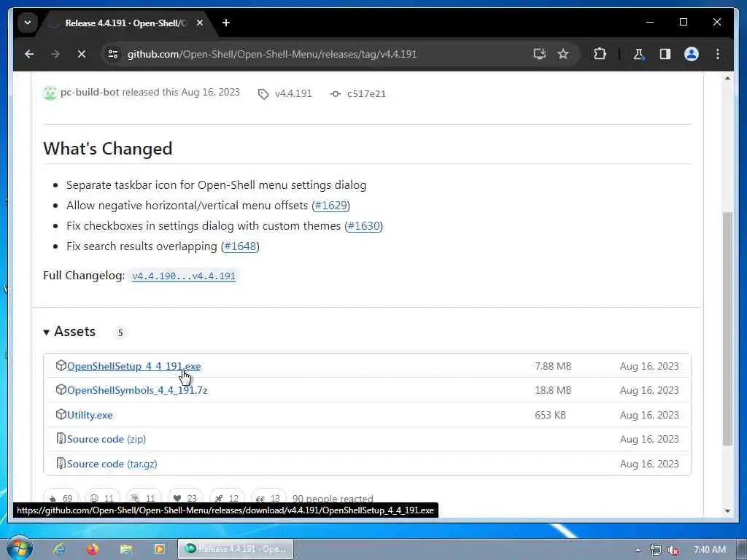The image size is (747, 560).
Task: Show hidden tray icons arrow
Action: point(638,550)
